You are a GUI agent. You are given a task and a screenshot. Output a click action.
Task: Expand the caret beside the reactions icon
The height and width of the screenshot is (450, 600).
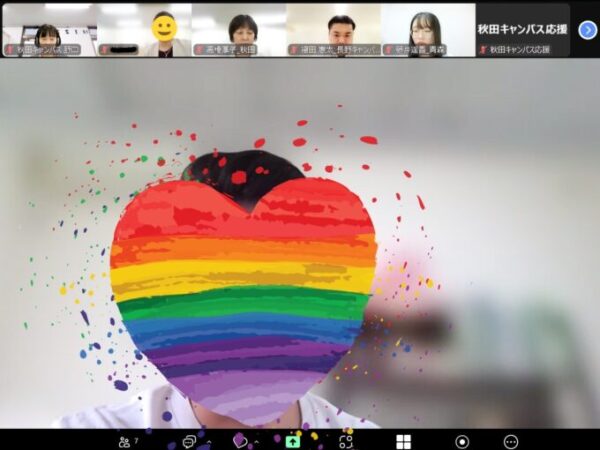point(256,441)
